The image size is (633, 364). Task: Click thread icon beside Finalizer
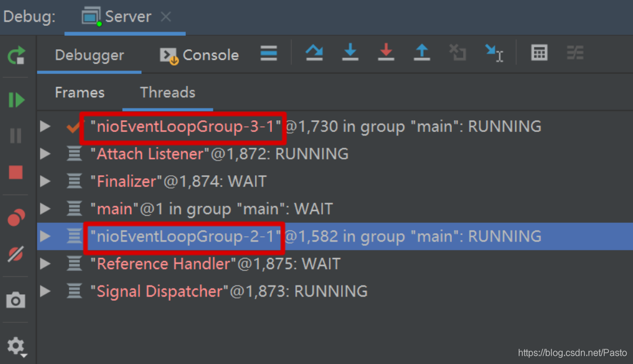point(74,181)
